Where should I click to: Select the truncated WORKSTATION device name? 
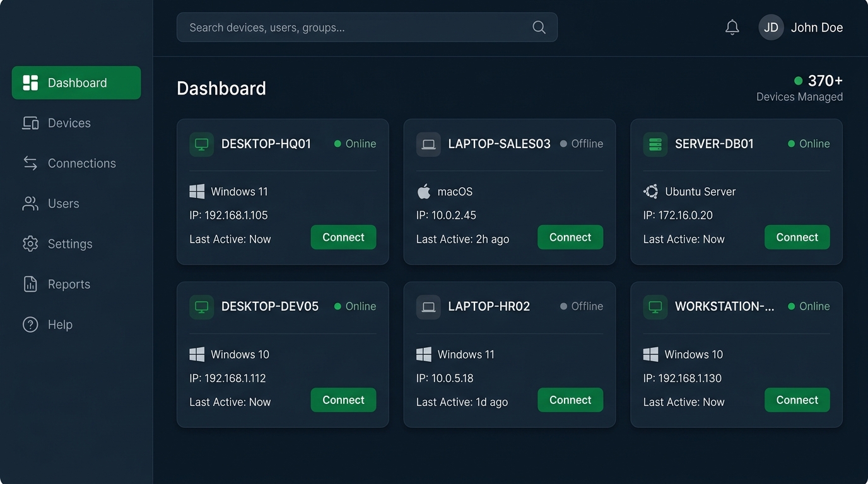725,307
